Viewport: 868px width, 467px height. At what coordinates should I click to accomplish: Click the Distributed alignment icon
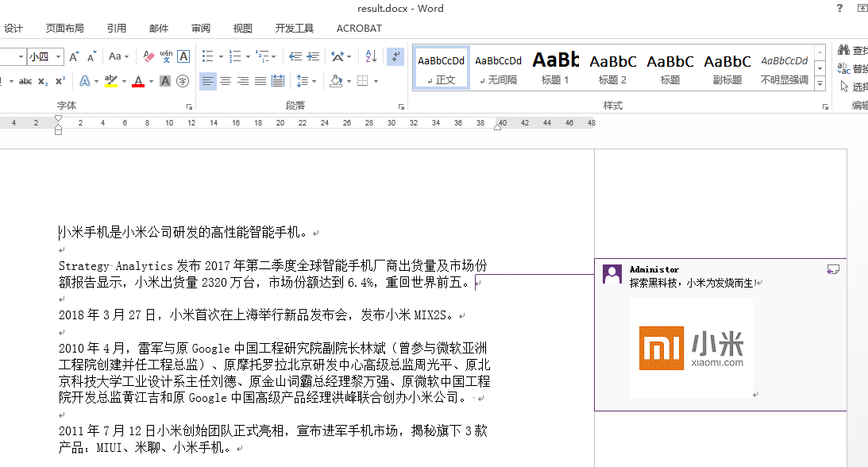point(278,81)
